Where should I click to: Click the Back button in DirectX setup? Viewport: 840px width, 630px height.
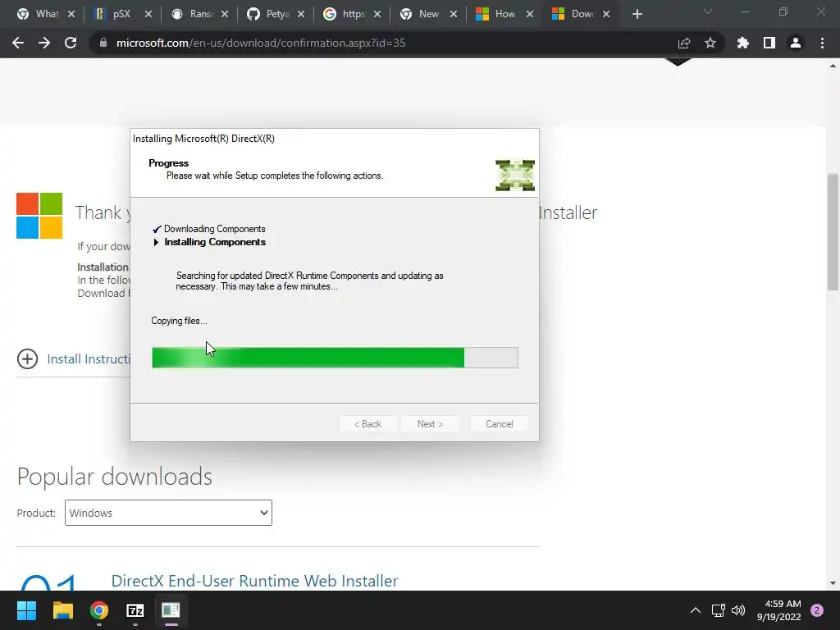[x=368, y=424]
